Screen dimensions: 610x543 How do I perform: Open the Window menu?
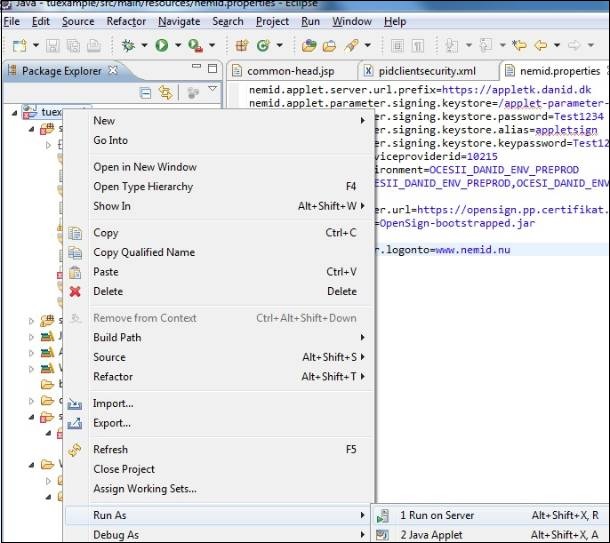point(352,21)
